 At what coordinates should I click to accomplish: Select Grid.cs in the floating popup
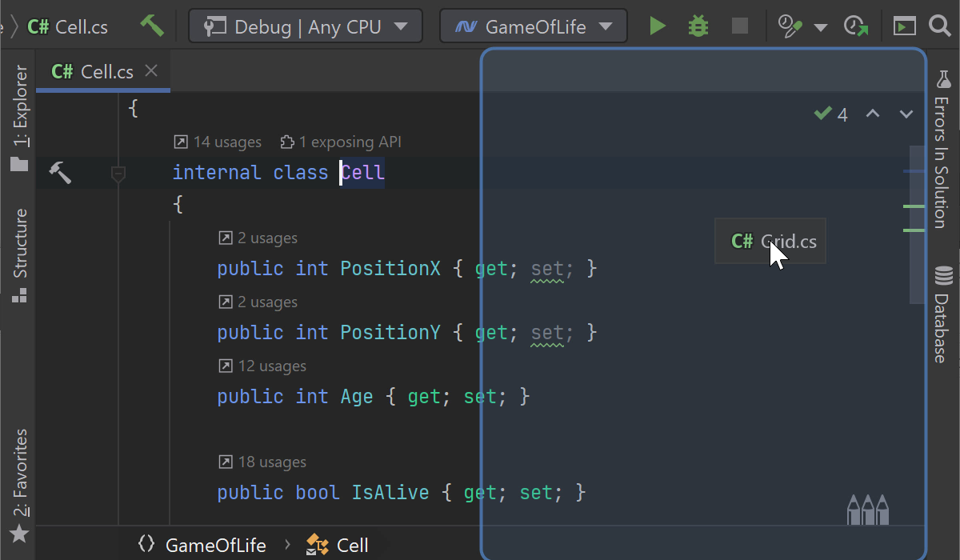[770, 240]
